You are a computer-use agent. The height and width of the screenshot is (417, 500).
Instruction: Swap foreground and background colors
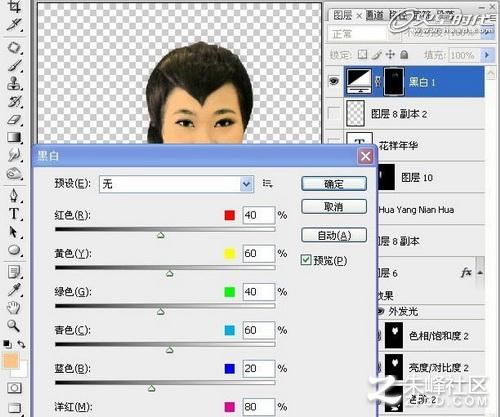point(21,343)
